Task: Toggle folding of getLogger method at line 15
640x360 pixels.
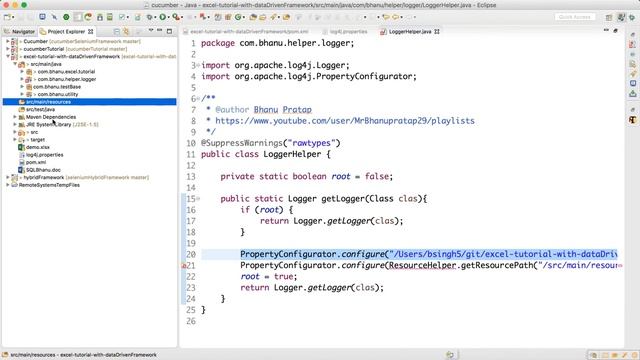Action: point(198,199)
